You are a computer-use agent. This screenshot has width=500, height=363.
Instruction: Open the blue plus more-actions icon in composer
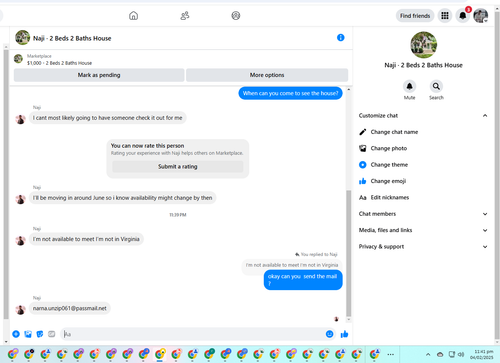[16, 334]
